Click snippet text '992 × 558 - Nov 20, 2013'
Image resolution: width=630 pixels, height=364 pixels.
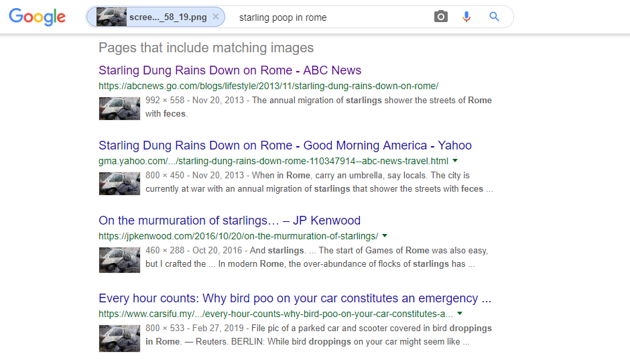pyautogui.click(x=194, y=101)
